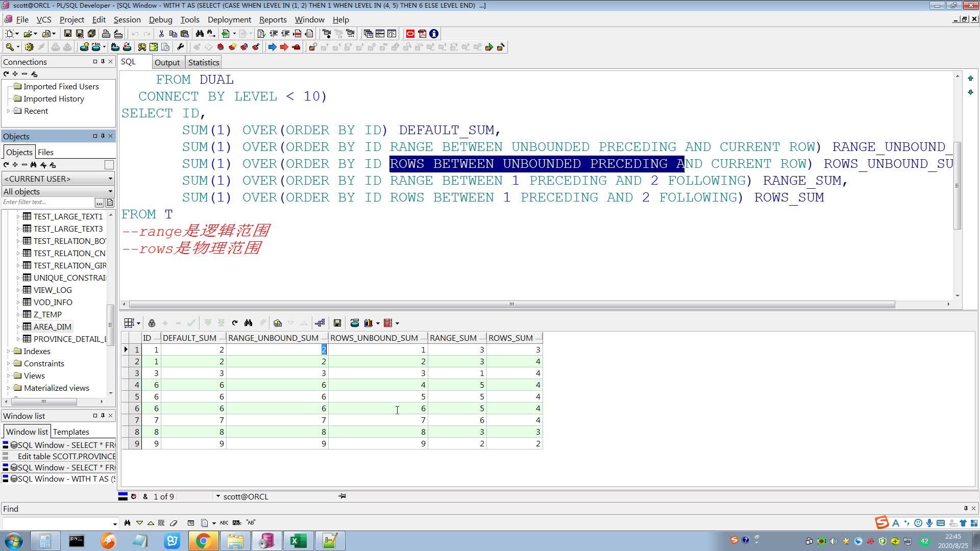Click the binoculars Find icon in toolbar

pyautogui.click(x=200, y=34)
